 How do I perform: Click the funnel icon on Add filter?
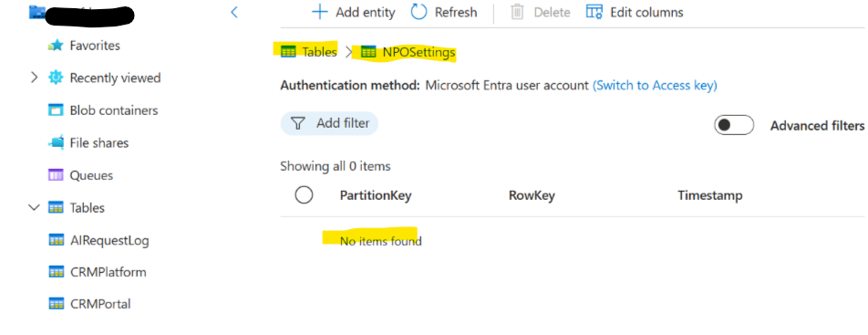tap(298, 123)
